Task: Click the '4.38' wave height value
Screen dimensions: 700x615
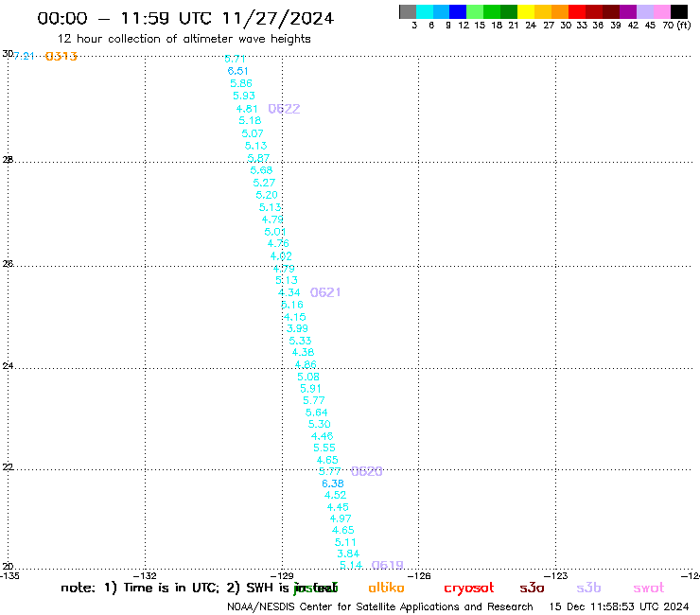Action: [303, 352]
